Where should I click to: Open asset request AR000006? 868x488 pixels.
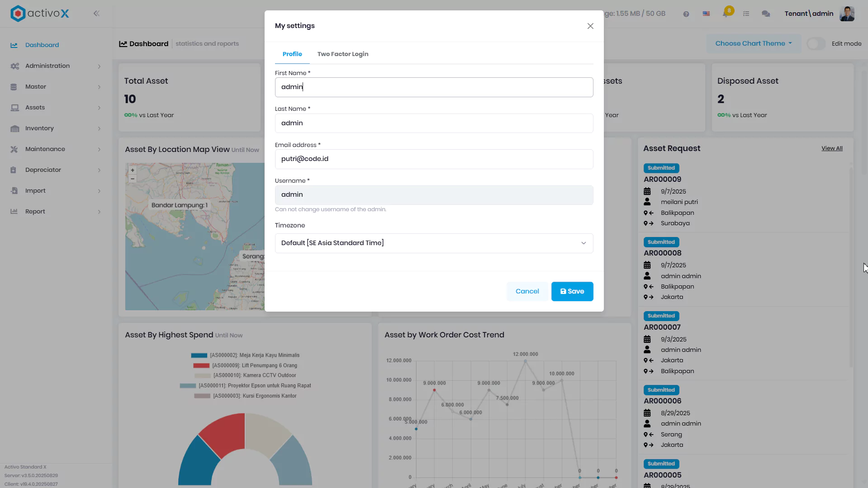(662, 401)
